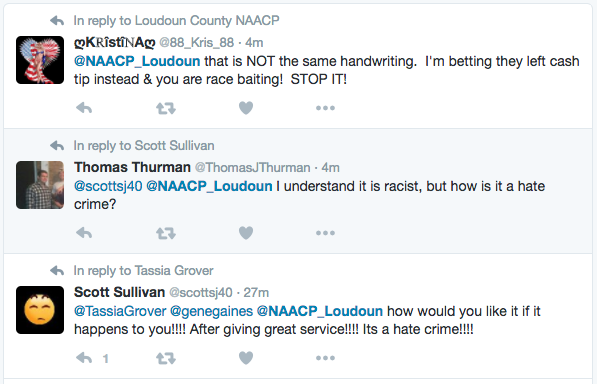Visit the @scottsj40 mention in Thurman's tweet
The image size is (597, 384).
pos(108,186)
